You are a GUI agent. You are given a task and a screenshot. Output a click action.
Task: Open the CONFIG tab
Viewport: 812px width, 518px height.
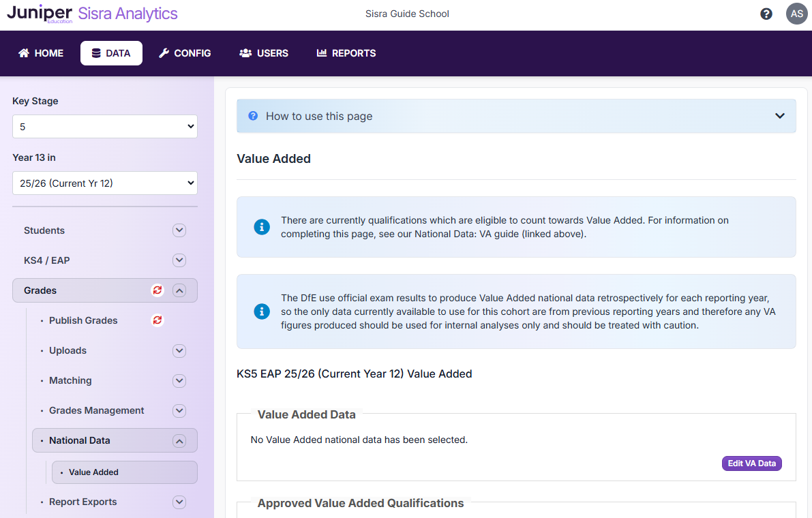185,52
